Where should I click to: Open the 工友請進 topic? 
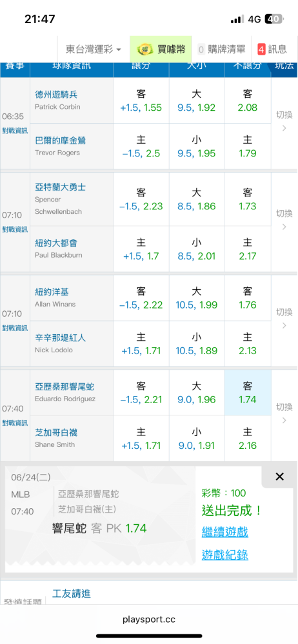coord(72,594)
